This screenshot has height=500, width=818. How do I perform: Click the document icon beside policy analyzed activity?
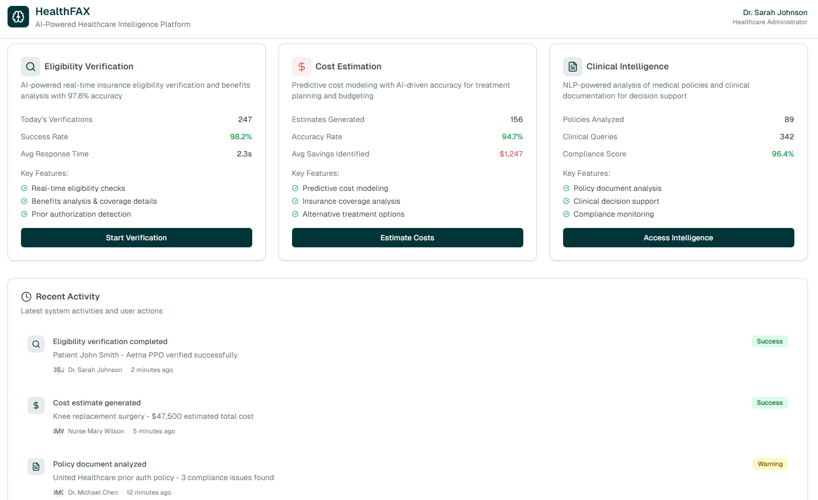pyautogui.click(x=36, y=467)
